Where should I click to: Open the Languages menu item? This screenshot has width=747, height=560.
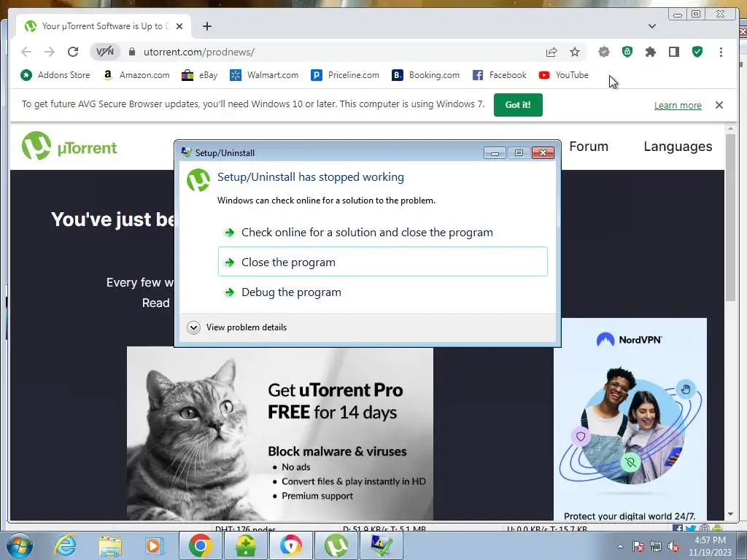point(678,146)
